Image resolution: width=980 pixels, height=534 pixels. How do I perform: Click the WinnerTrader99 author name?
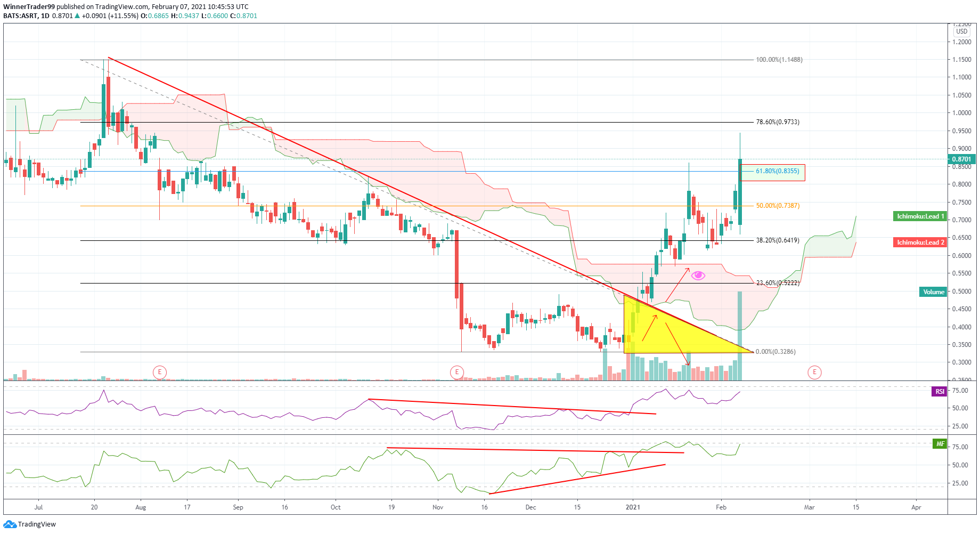[x=29, y=7]
